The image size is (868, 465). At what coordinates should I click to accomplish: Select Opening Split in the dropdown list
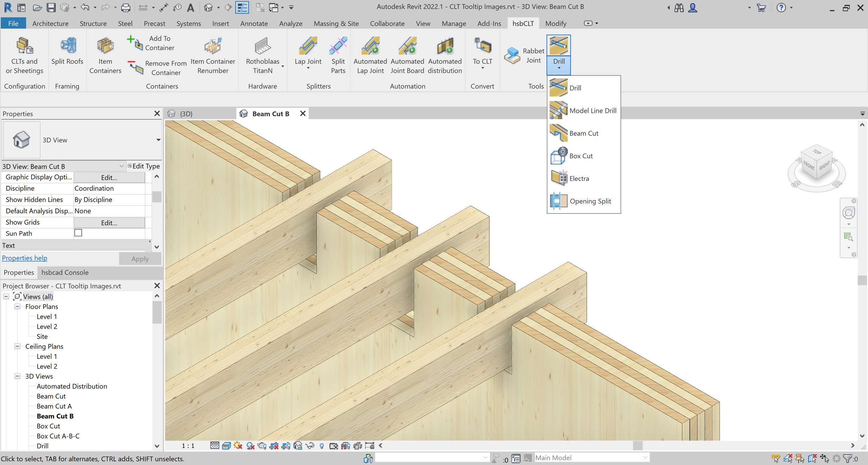point(590,201)
